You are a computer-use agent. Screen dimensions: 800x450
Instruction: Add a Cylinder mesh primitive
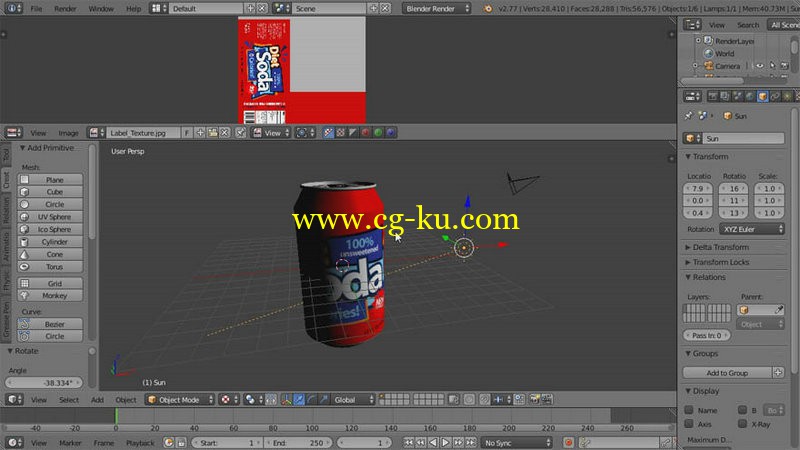pos(50,242)
